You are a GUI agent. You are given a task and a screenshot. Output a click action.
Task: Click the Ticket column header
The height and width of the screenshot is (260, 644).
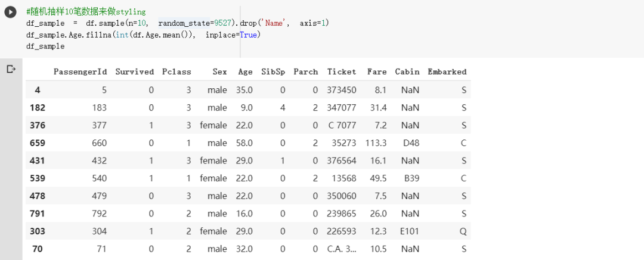[x=342, y=72]
